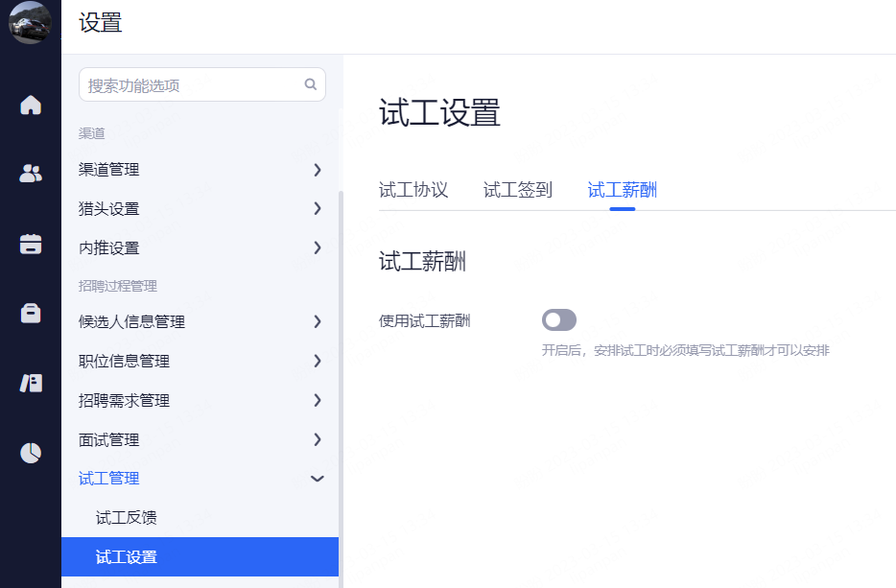Open the briefcase jobs icon
This screenshot has width=896, height=588.
click(31, 314)
